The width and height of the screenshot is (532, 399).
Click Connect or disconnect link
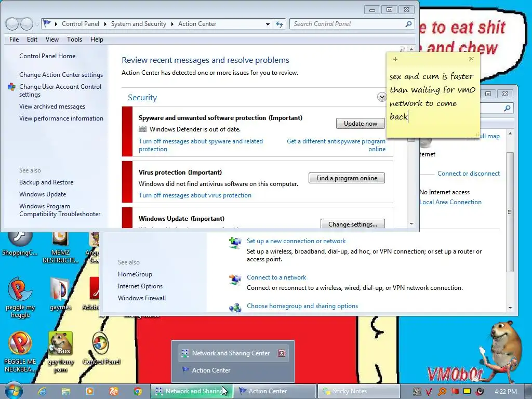pos(469,174)
